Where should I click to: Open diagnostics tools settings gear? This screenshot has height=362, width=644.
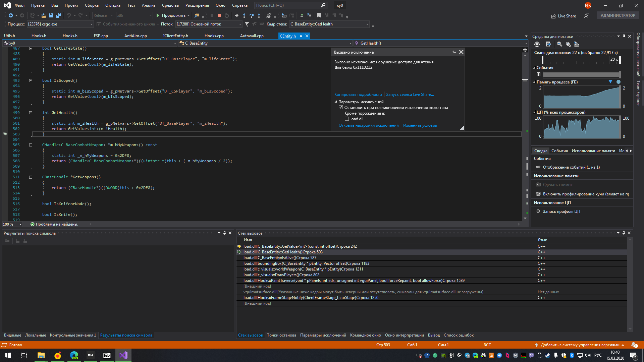[x=537, y=44]
